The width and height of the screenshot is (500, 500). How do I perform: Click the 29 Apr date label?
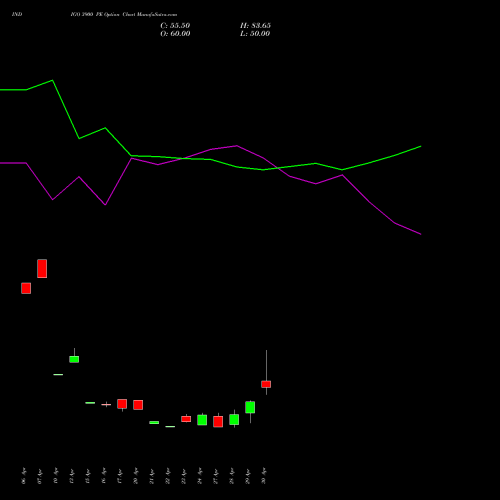click(x=247, y=476)
